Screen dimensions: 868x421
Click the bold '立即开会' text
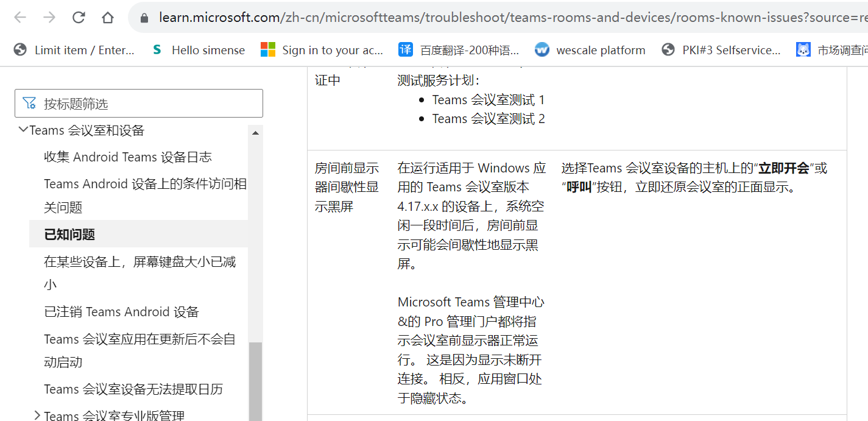point(783,168)
